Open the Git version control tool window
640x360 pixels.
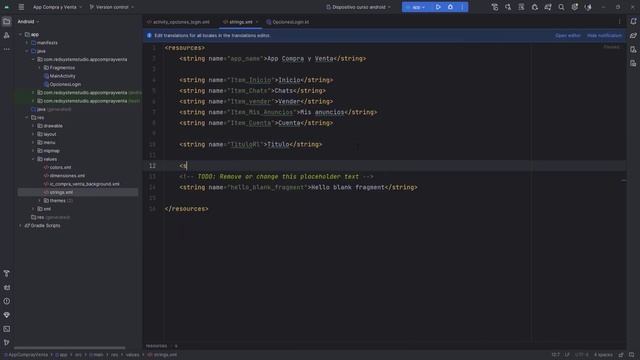click(x=7, y=342)
